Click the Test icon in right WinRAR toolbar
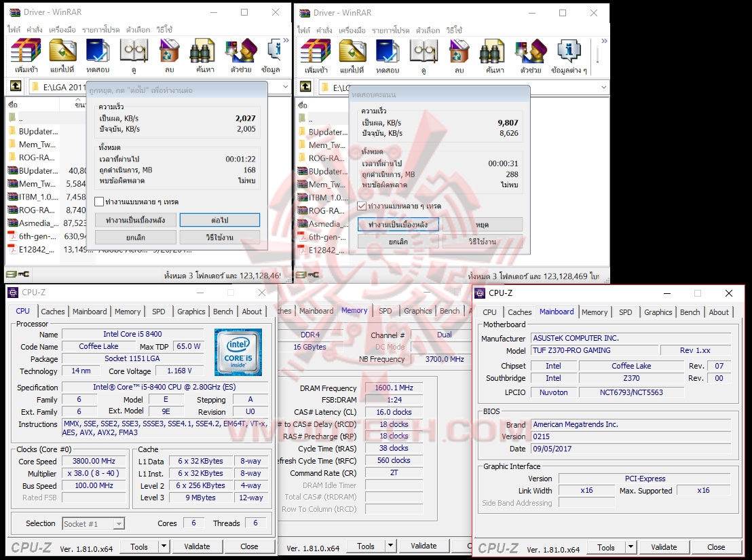The image size is (752, 560). coord(388,52)
